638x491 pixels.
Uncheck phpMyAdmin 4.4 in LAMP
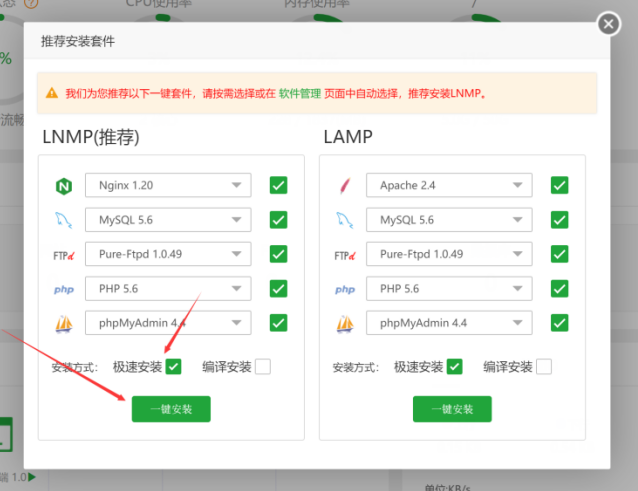560,323
